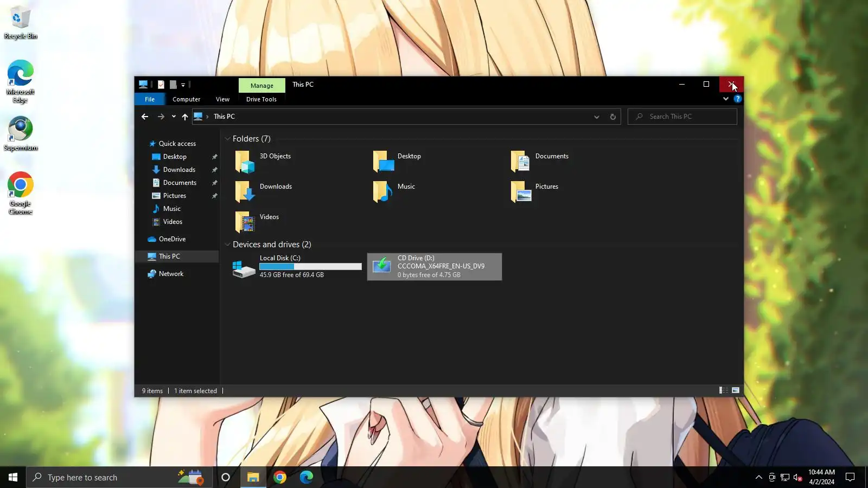Show hidden system tray icons
Viewport: 868px width, 488px height.
click(x=759, y=478)
